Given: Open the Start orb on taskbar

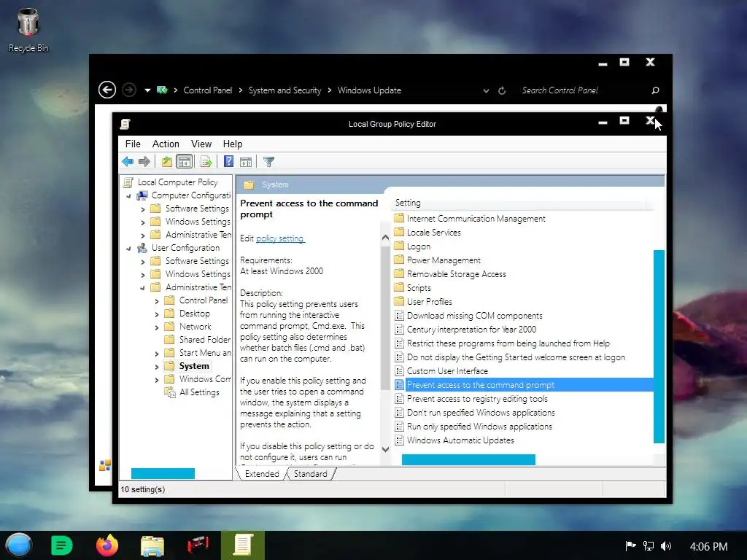Looking at the screenshot, I should (x=19, y=545).
